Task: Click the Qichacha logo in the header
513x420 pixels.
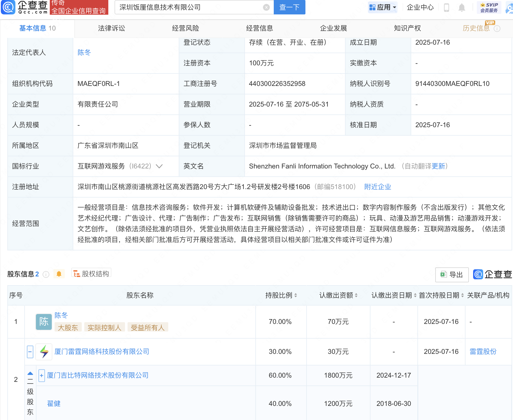Action: point(24,7)
